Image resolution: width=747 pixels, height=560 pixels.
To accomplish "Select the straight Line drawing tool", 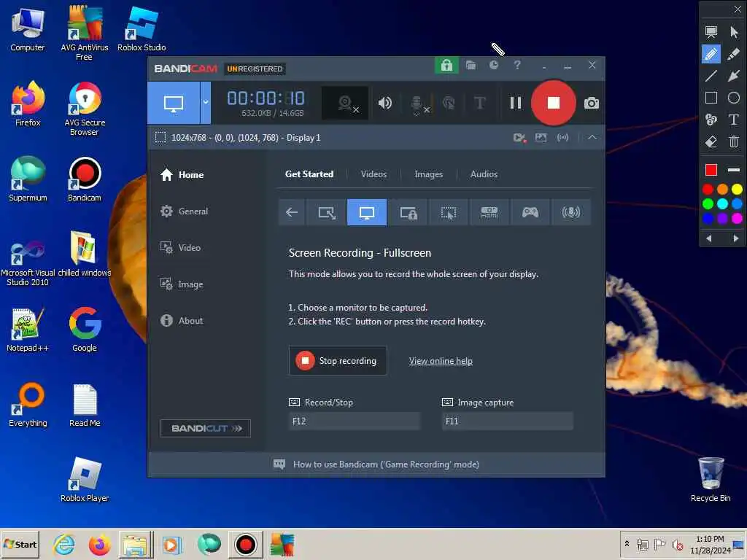I will pos(711,76).
